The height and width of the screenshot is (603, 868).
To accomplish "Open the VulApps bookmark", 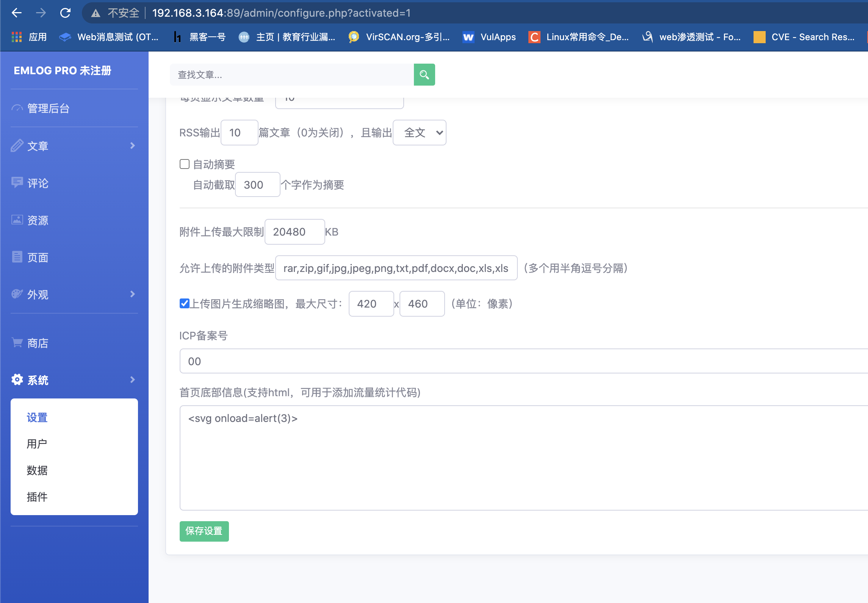I will point(489,37).
